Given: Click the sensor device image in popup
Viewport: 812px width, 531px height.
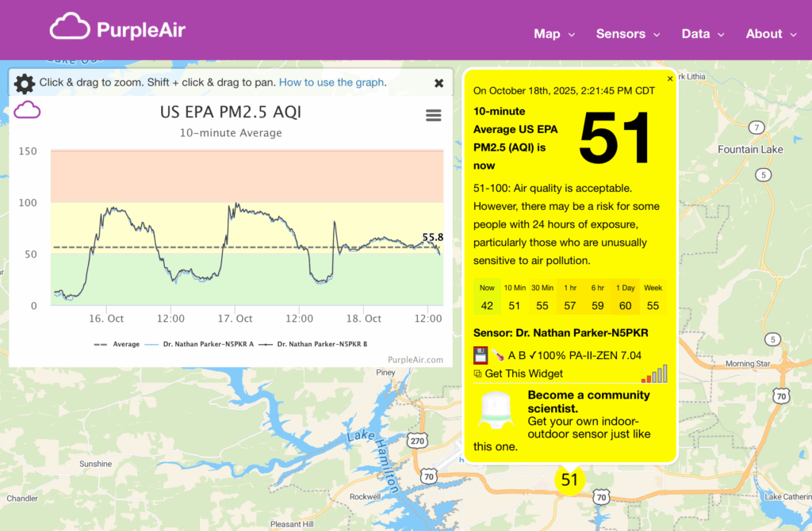Looking at the screenshot, I should point(499,413).
